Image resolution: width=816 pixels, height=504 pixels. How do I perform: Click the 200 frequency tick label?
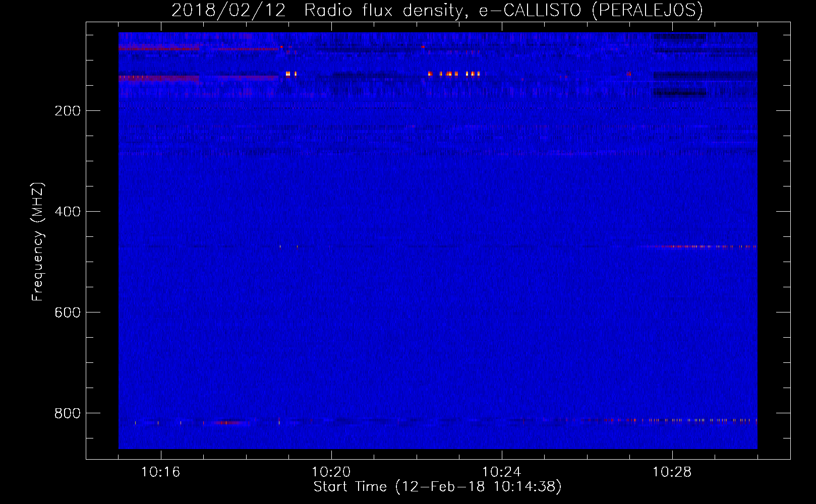pos(68,111)
